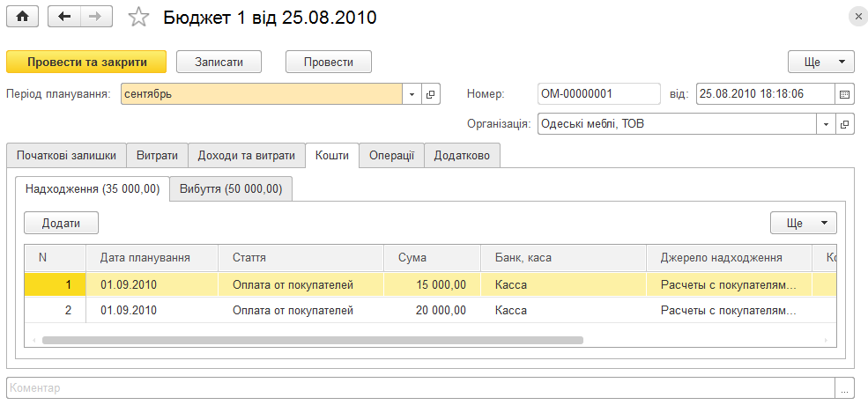This screenshot has width=868, height=405.
Task: Click Організація field Одеські меблі, ТОВ
Action: (677, 124)
